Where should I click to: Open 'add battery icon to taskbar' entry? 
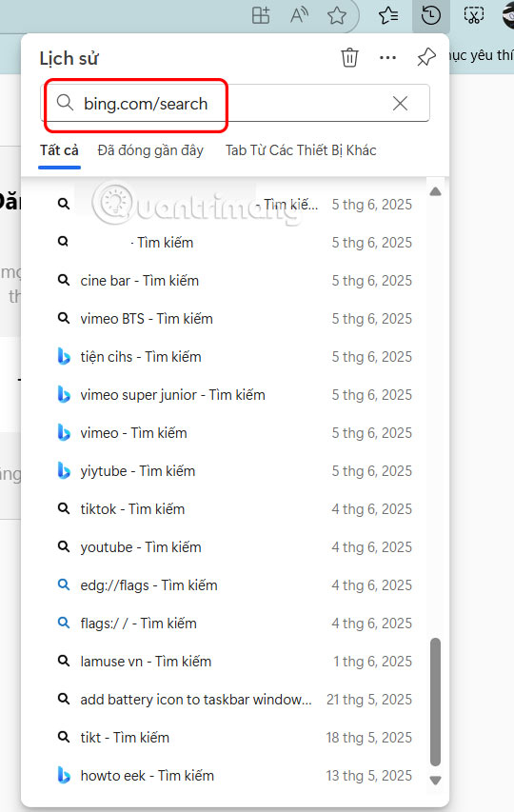[x=235, y=700]
